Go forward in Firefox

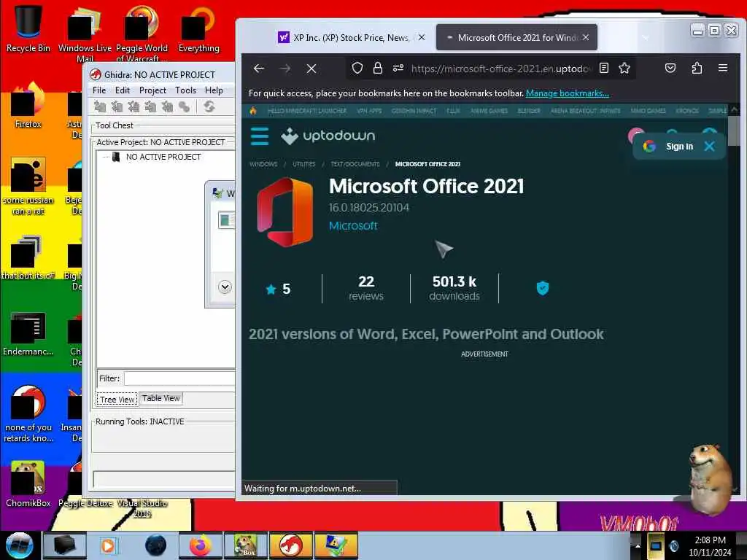285,69
